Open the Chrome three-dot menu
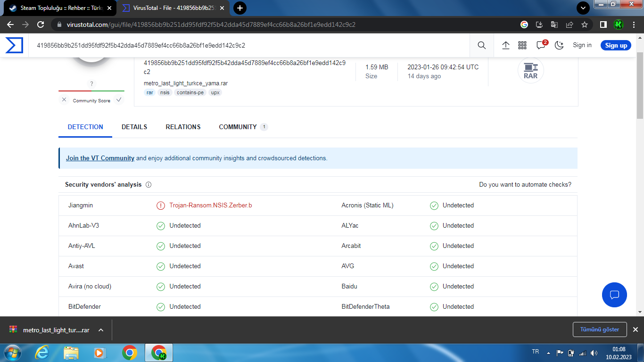 [x=634, y=25]
